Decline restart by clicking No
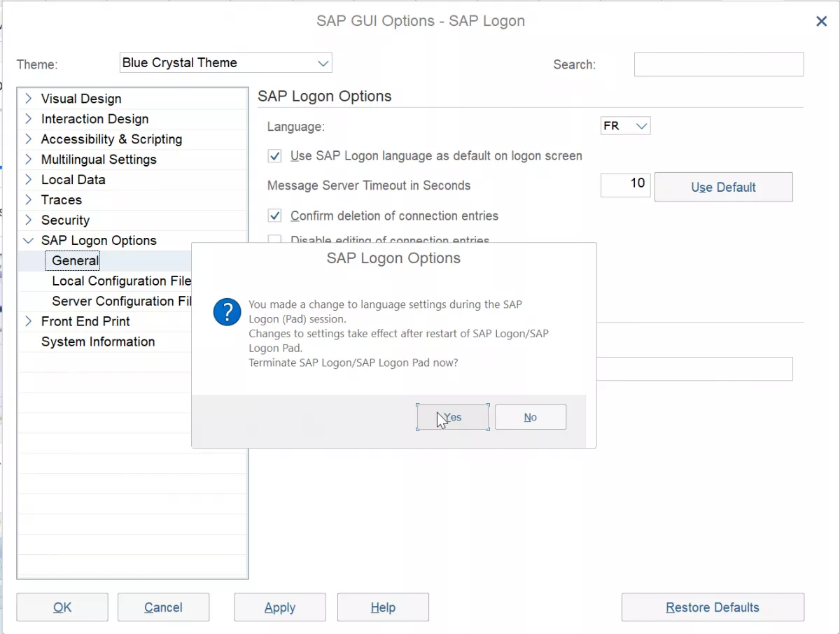 531,417
